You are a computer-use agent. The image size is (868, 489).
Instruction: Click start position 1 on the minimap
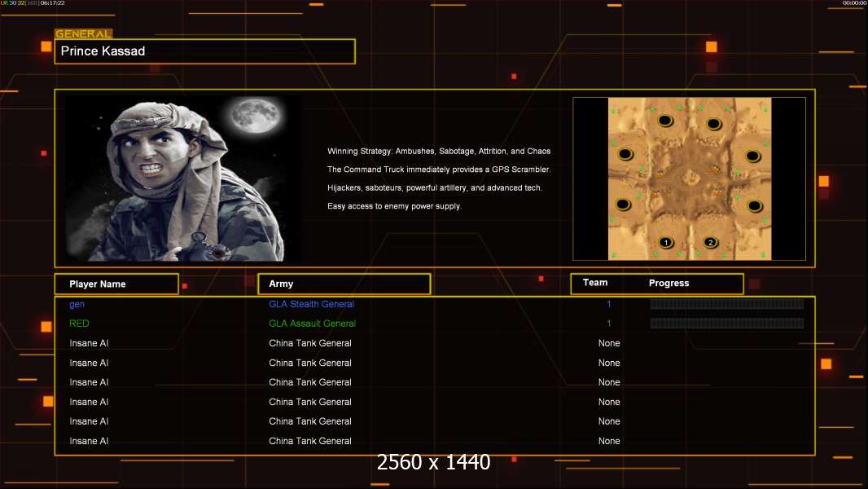click(666, 242)
